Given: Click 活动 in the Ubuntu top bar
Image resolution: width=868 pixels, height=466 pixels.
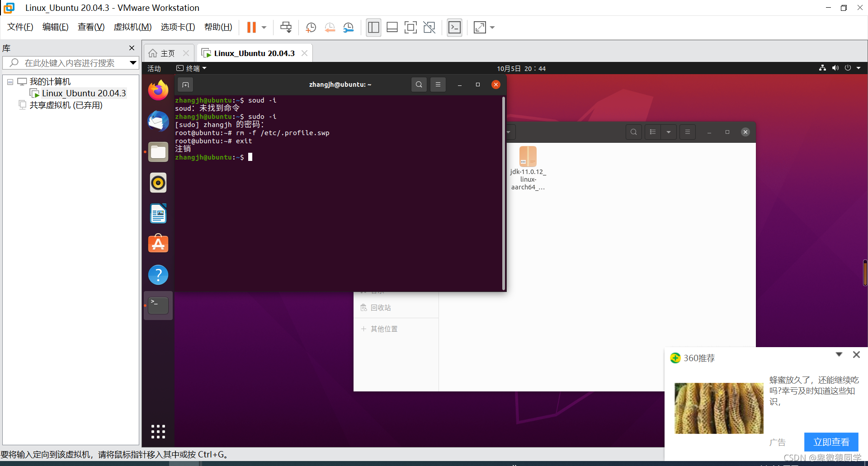Looking at the screenshot, I should pos(154,69).
